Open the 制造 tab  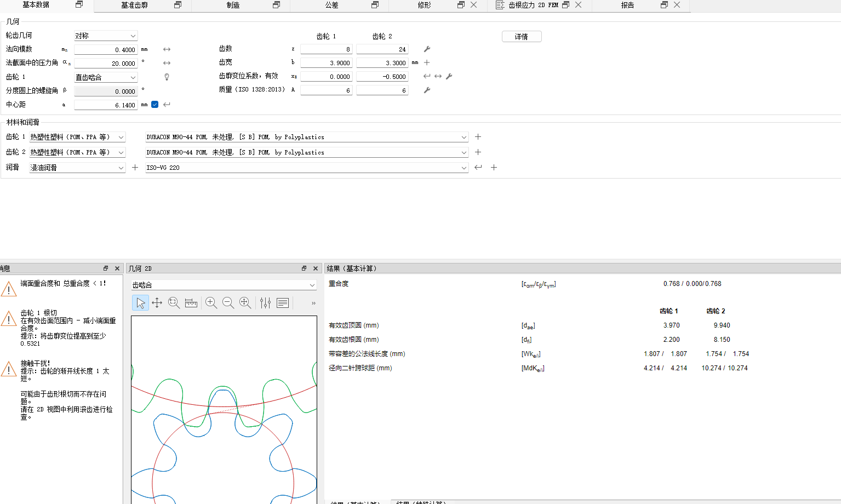pos(233,5)
